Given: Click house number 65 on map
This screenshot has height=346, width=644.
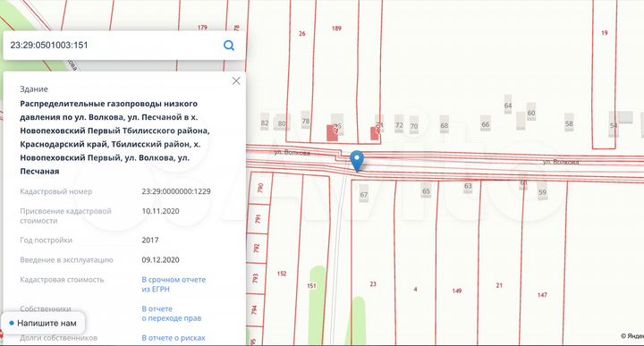Looking at the screenshot, I should 426,190.
